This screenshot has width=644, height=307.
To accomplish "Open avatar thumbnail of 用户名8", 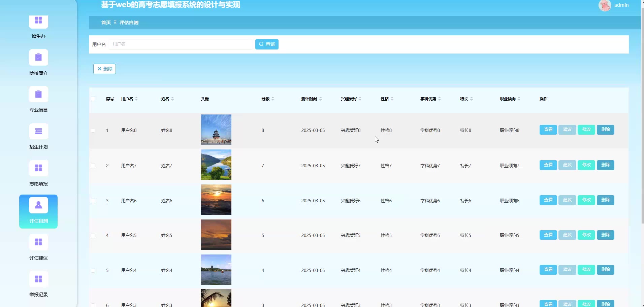I will (216, 130).
